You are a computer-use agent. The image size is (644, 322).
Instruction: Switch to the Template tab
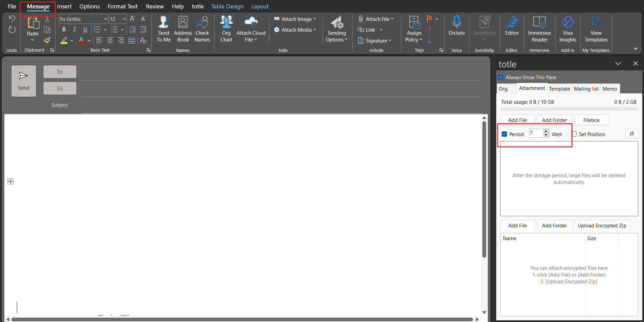[x=559, y=89]
